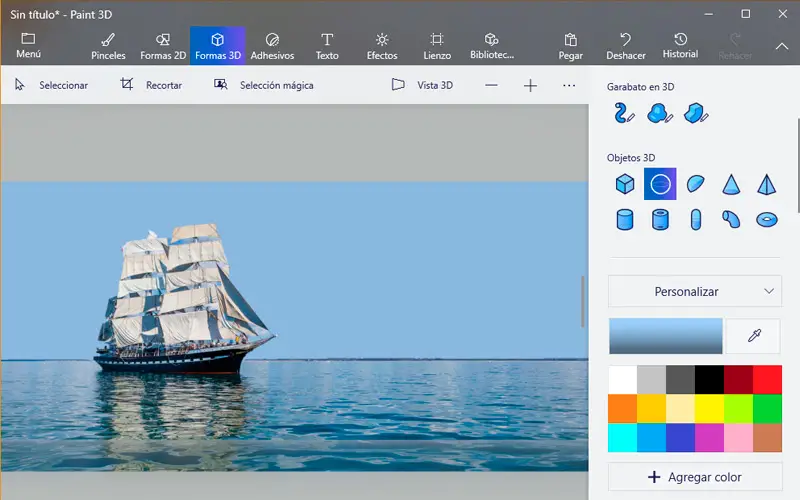800x500 pixels.
Task: Select the 3D tube doodle tool
Action: pyautogui.click(x=624, y=113)
